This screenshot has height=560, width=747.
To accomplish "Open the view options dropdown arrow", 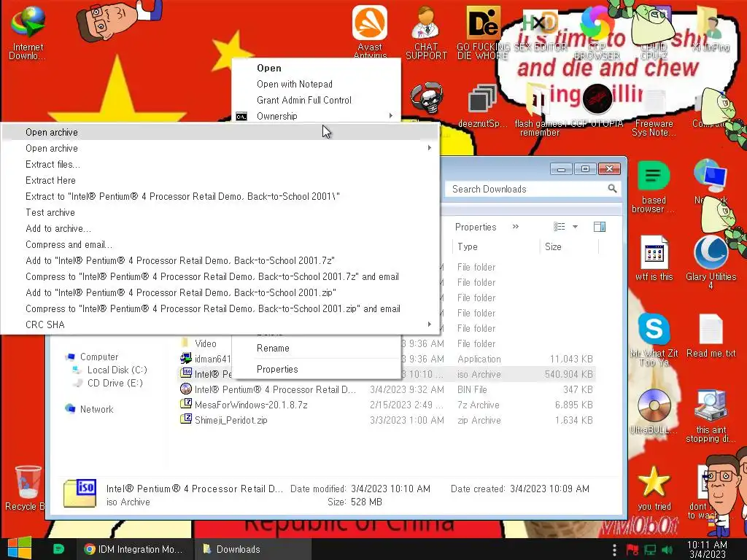I will point(575,227).
